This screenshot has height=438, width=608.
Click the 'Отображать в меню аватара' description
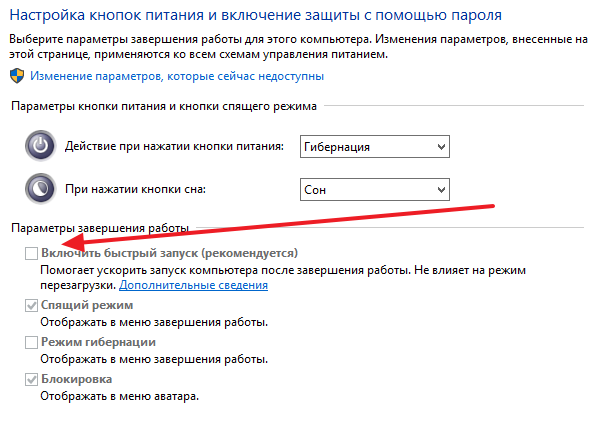pyautogui.click(x=120, y=396)
